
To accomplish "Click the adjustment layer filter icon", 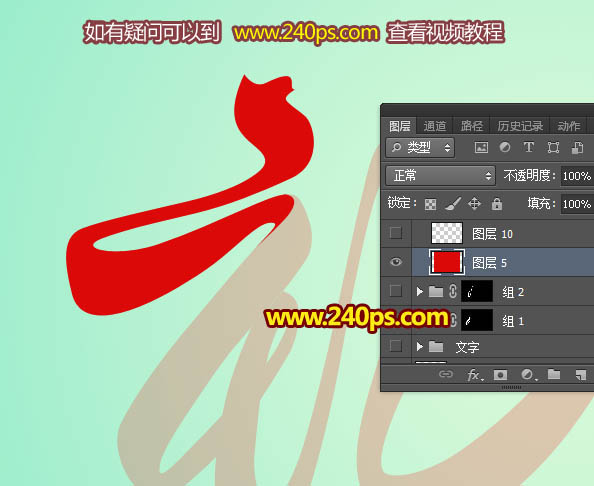I will point(505,147).
